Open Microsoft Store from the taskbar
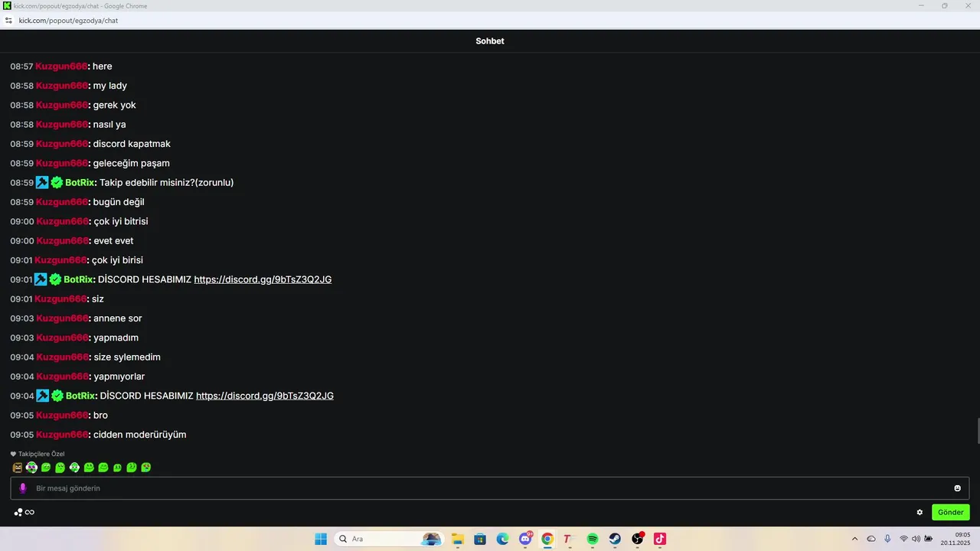The width and height of the screenshot is (980, 551). pyautogui.click(x=480, y=539)
